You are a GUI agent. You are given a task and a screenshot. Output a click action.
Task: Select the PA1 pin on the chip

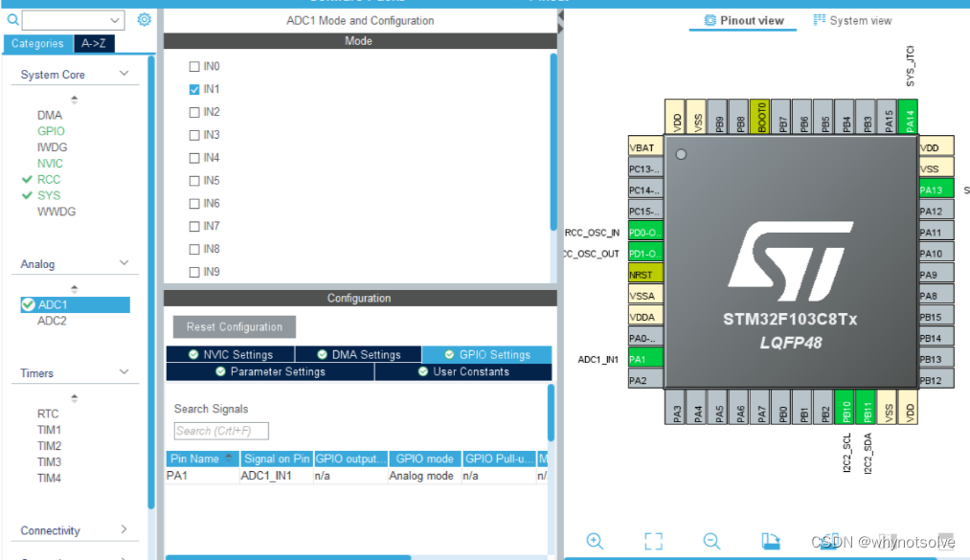pos(645,359)
